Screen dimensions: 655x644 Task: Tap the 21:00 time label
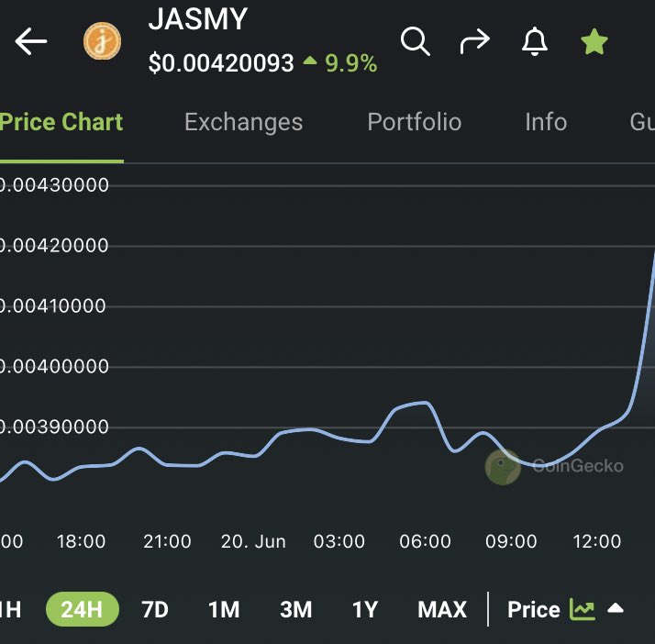[167, 541]
